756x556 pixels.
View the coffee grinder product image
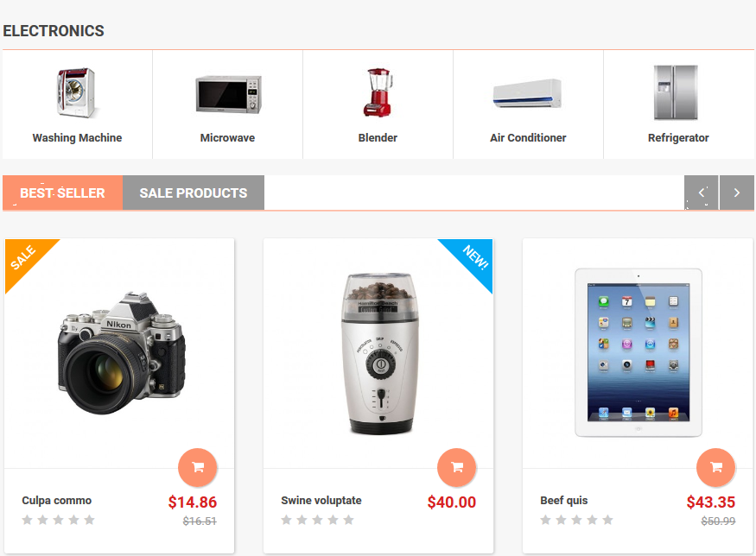click(x=379, y=354)
